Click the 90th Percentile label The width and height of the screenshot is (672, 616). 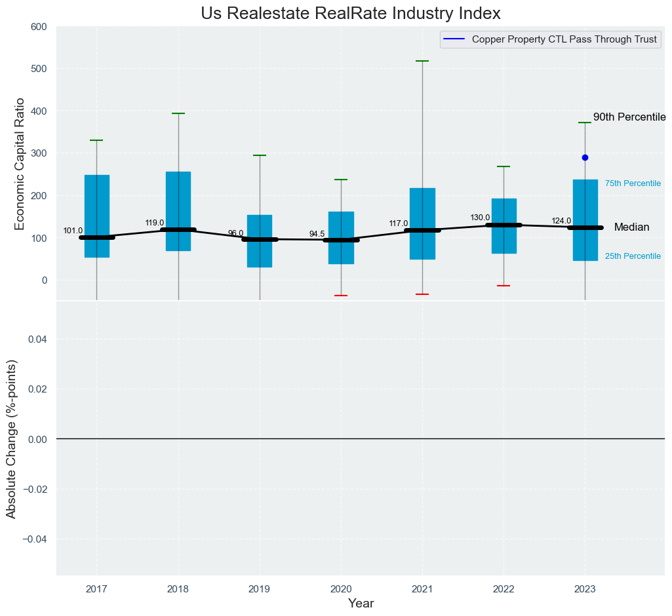(x=629, y=117)
